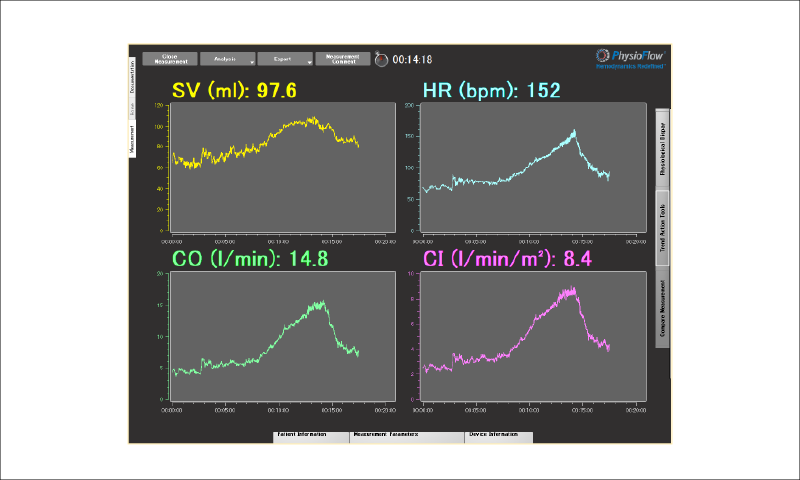Select the HR (bpm) value heading

click(x=491, y=90)
